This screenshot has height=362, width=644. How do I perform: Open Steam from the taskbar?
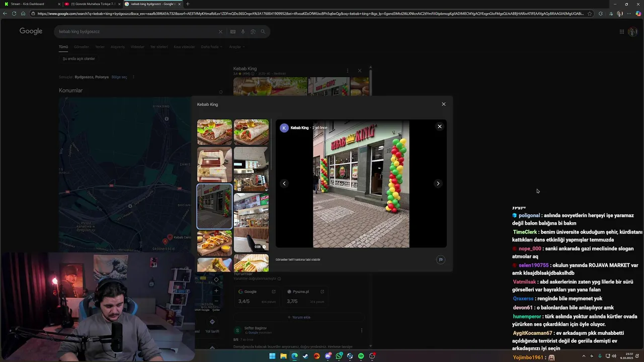(305, 356)
